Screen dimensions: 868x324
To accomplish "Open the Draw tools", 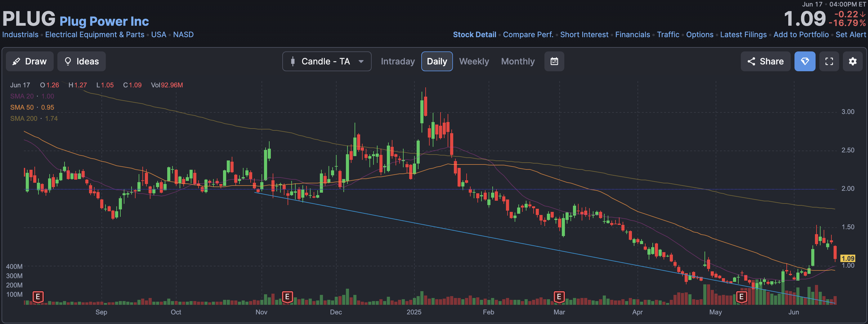I will click(x=30, y=61).
